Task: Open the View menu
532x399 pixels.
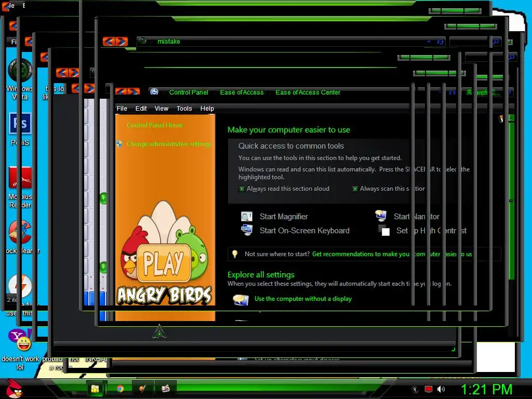Action: (162, 108)
